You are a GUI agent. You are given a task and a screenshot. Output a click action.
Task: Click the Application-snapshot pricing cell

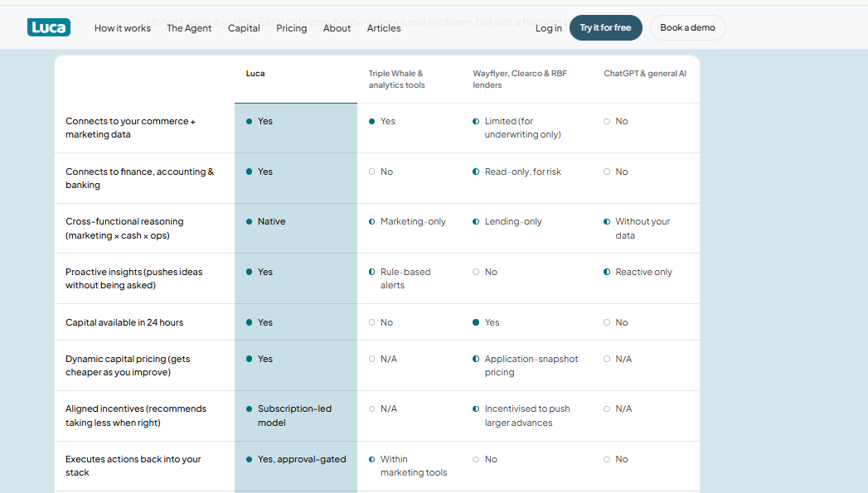531,365
